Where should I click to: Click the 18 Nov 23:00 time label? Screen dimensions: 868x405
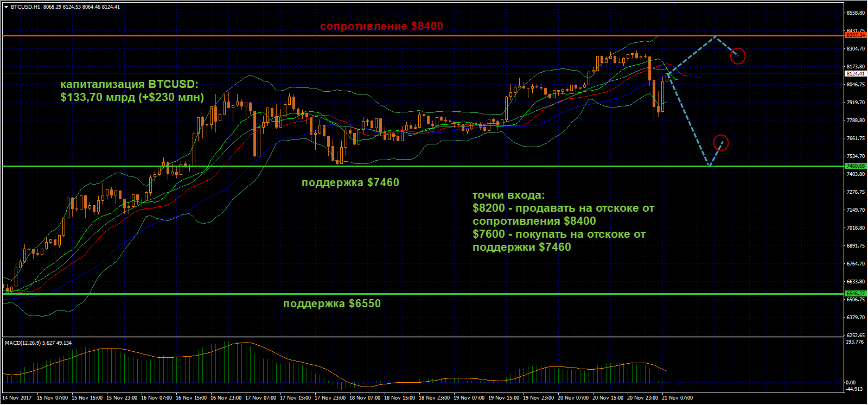point(434,398)
